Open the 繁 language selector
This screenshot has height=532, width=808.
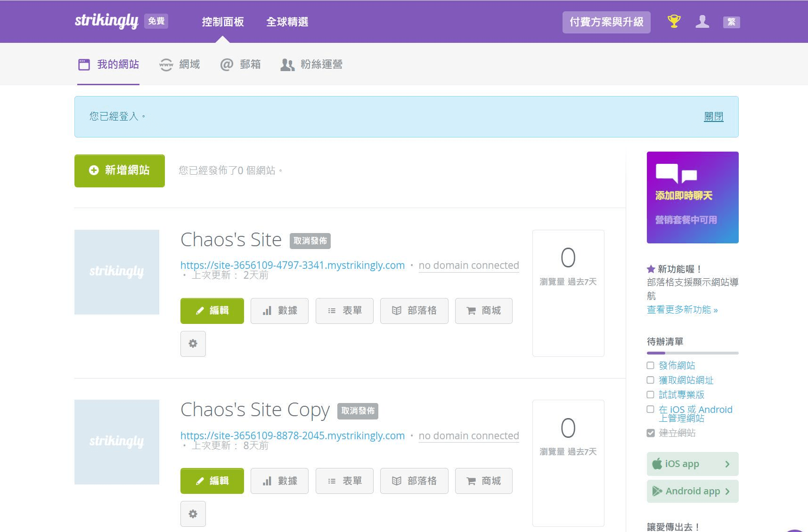coord(732,22)
